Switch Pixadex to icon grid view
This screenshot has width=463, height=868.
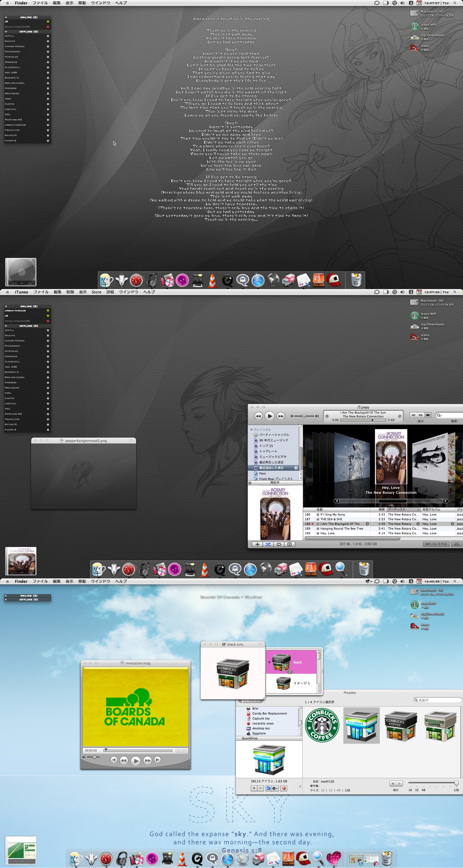(392, 783)
